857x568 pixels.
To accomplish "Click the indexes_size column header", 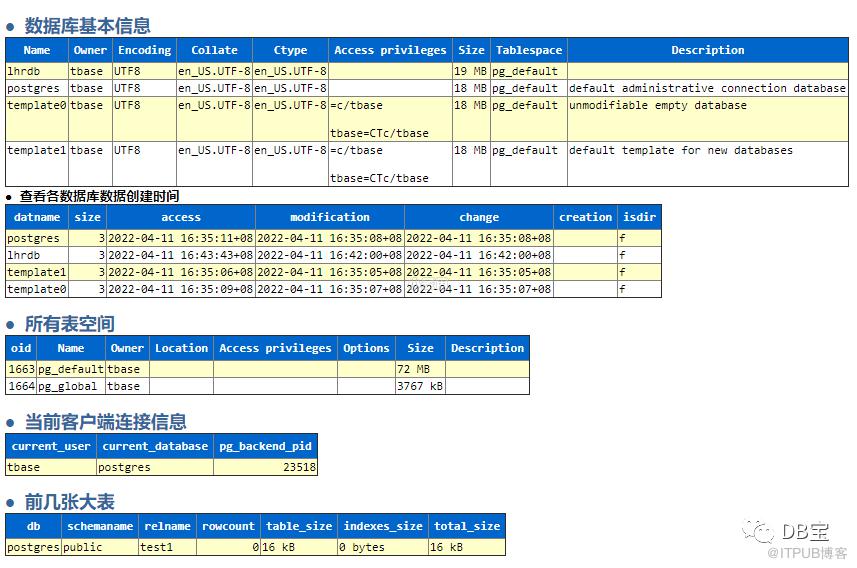I will pyautogui.click(x=382, y=526).
